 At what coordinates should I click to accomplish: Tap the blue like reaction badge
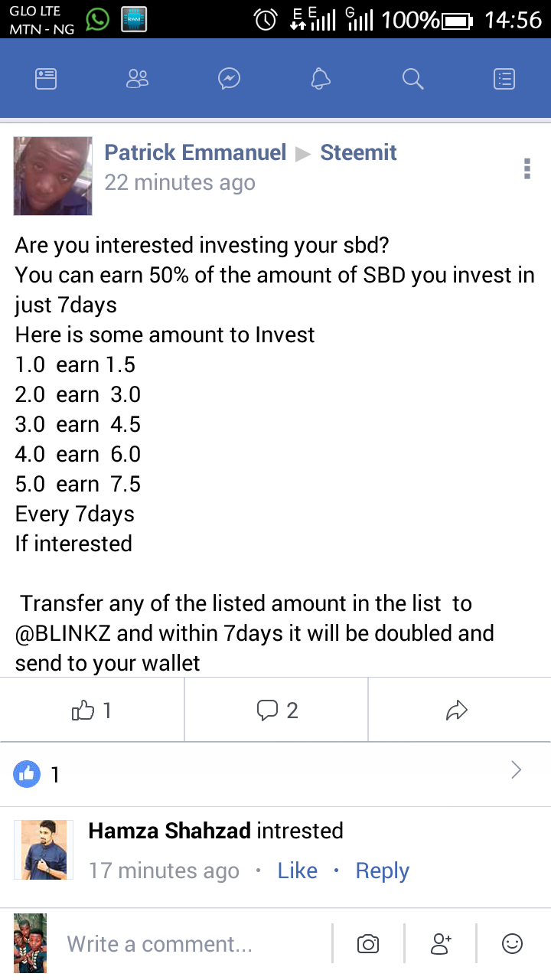pyautogui.click(x=27, y=775)
